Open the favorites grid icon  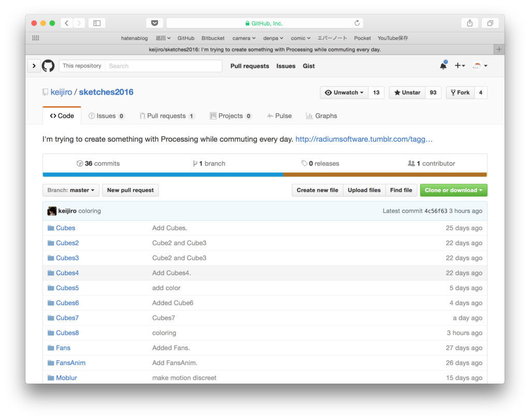(36, 38)
